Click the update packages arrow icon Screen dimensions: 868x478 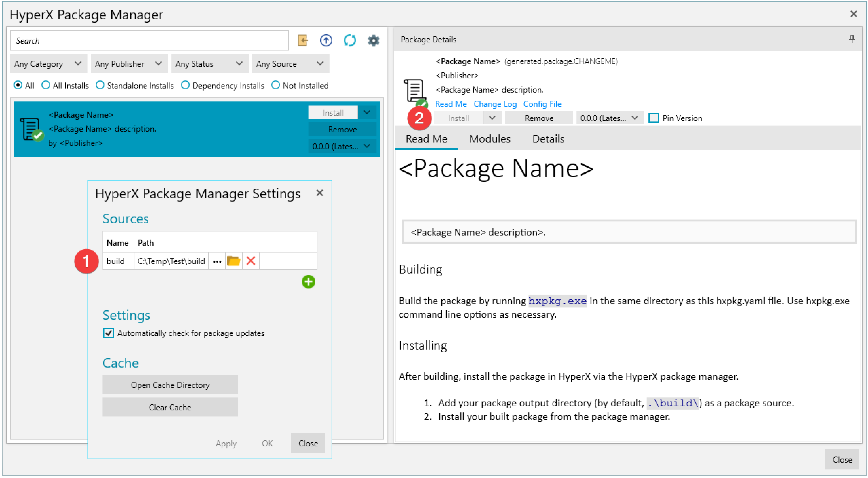pyautogui.click(x=326, y=40)
